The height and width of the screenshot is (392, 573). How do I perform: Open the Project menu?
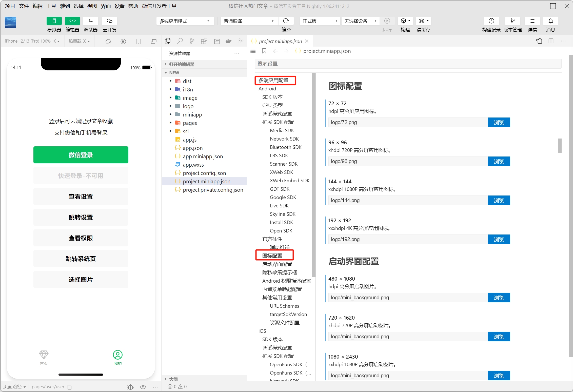pyautogui.click(x=10, y=6)
